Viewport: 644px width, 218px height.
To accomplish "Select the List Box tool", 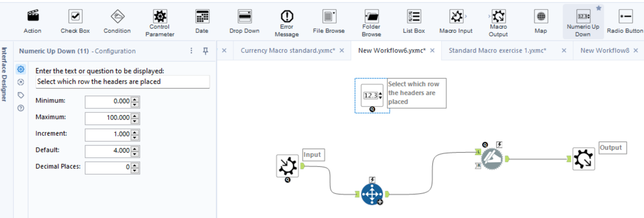I will pyautogui.click(x=414, y=22).
